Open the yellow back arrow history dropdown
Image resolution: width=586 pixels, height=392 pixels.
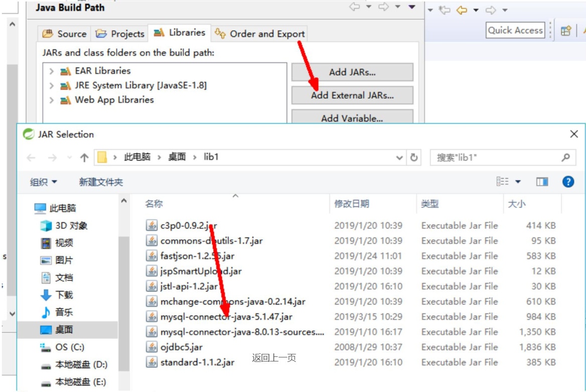tap(476, 10)
